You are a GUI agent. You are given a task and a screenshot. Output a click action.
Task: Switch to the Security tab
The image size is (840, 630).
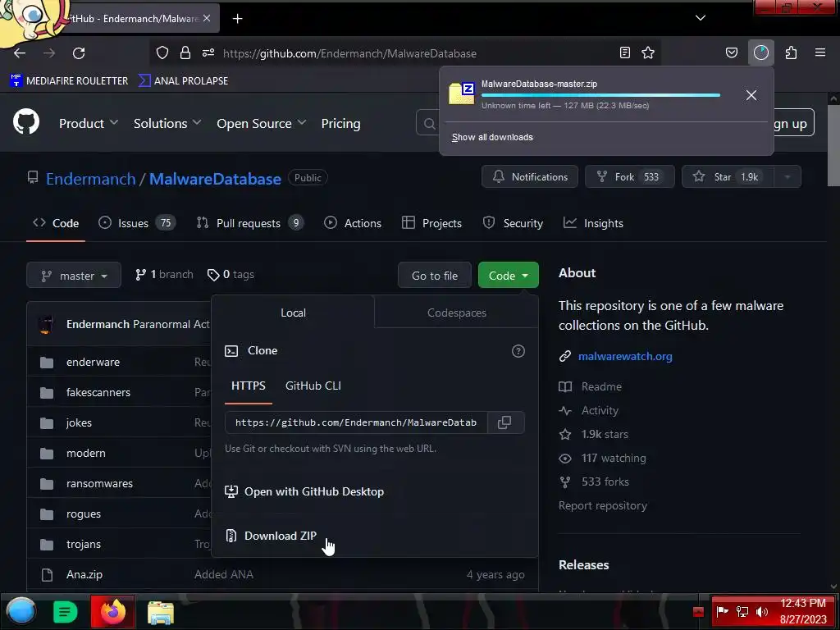tap(513, 223)
